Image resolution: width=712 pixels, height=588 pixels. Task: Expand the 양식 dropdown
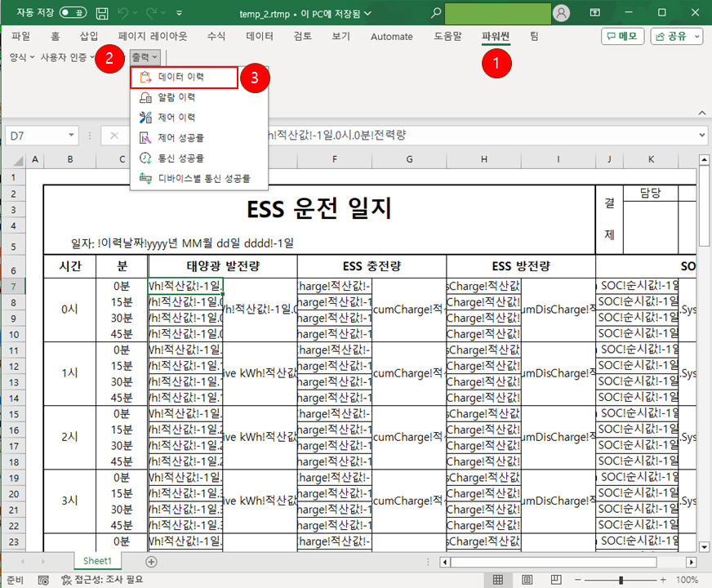pos(22,57)
